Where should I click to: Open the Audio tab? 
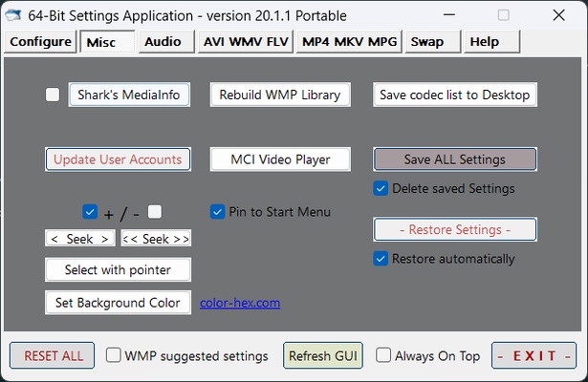(x=163, y=42)
